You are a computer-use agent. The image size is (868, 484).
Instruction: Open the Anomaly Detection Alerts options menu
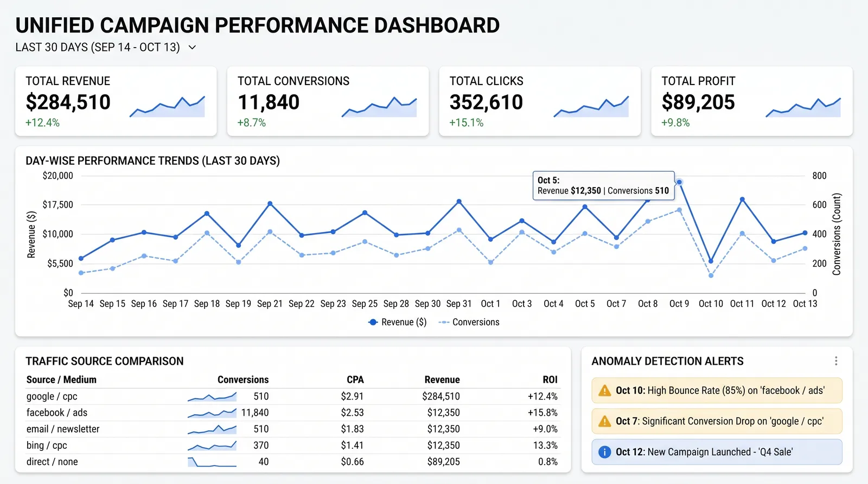coord(836,361)
